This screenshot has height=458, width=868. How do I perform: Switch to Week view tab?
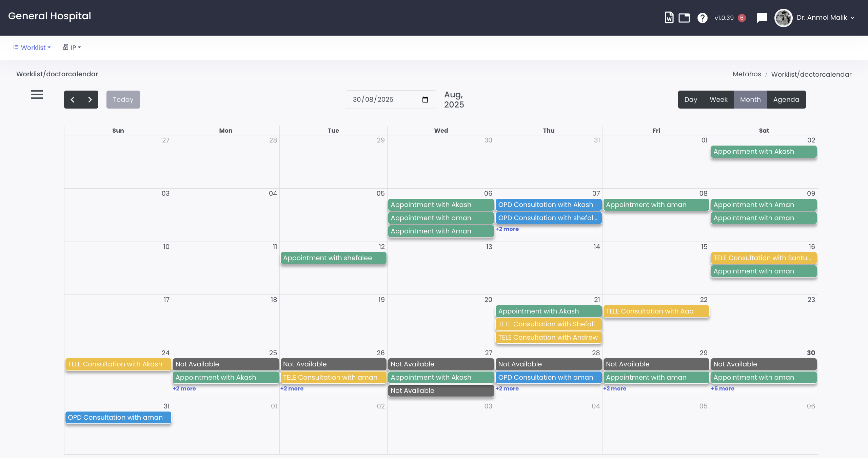click(718, 99)
